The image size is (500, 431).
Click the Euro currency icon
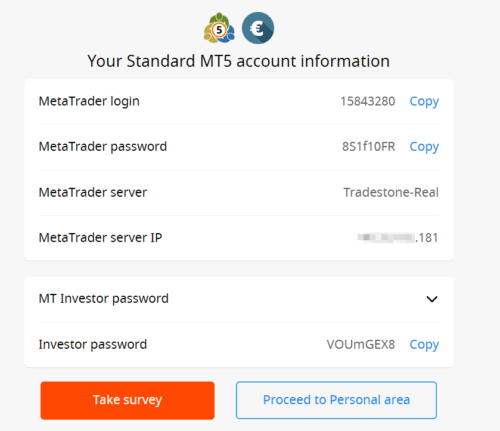tap(258, 28)
